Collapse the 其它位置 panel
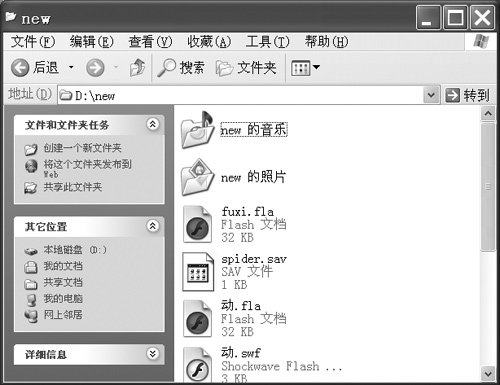The height and width of the screenshot is (385, 500). (x=152, y=226)
